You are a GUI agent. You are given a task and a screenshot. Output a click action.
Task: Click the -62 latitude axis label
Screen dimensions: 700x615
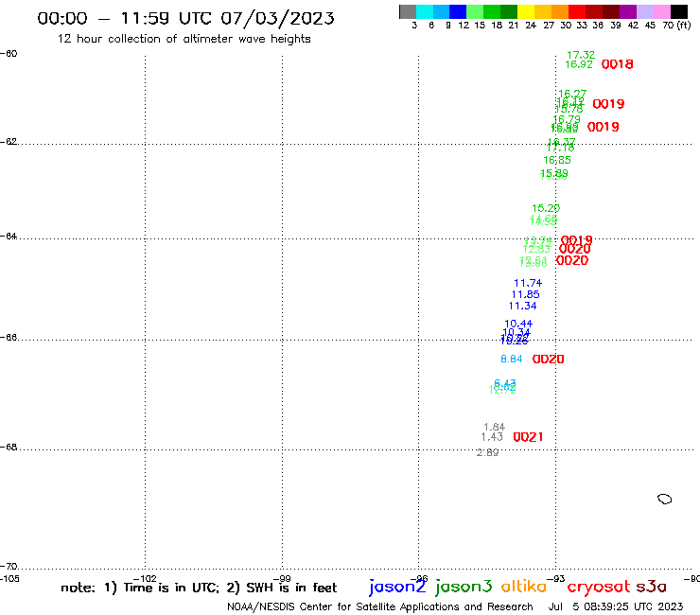[x=9, y=142]
